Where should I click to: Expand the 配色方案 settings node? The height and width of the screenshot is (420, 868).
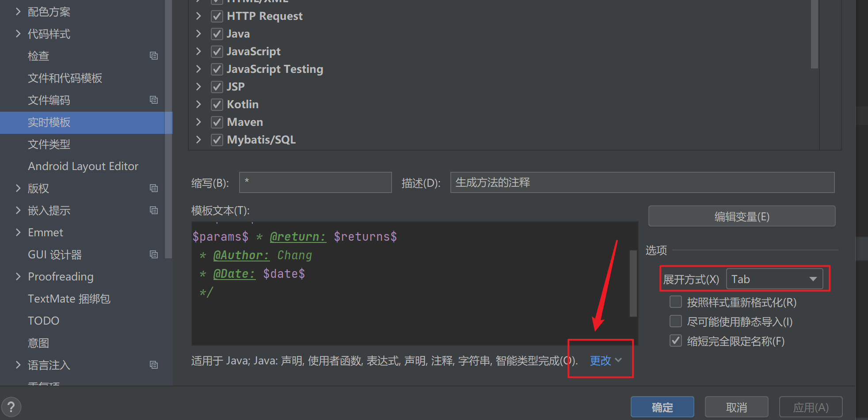pyautogui.click(x=18, y=11)
